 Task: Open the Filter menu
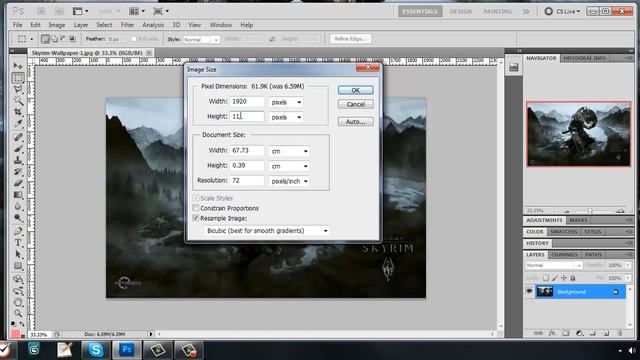pyautogui.click(x=127, y=25)
